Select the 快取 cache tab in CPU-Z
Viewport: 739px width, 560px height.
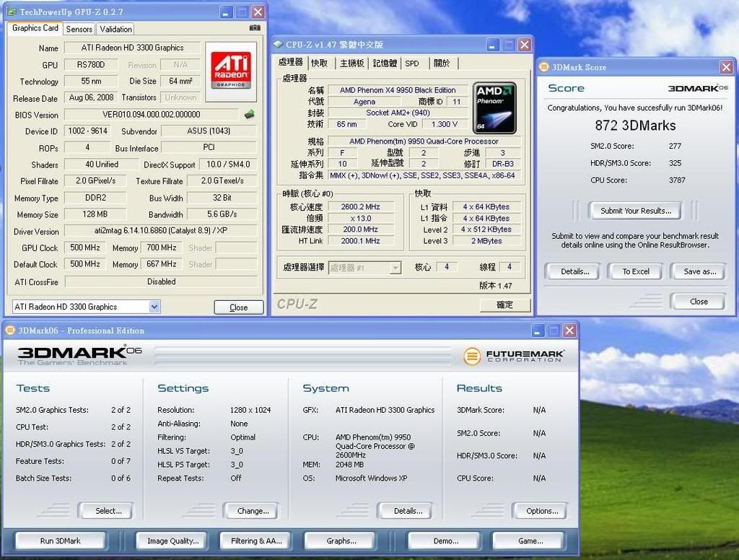(x=319, y=64)
